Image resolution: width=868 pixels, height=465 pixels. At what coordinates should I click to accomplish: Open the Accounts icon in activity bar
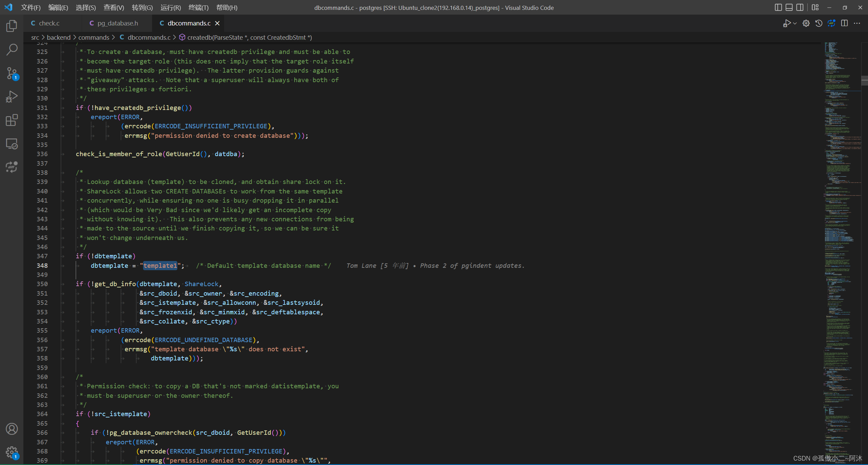tap(12, 429)
